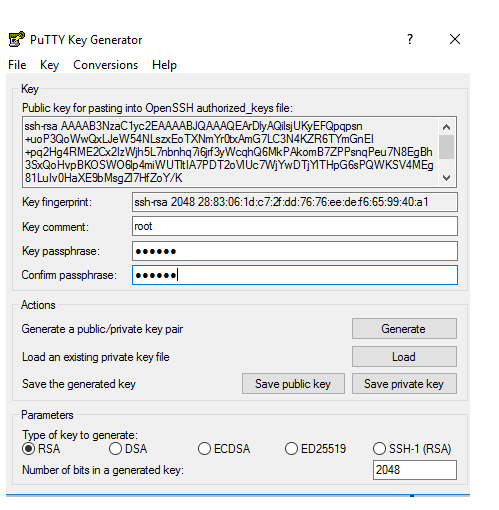Click the 'Key fingerprint:' label
Screen dimensions: 499x510
tap(57, 202)
